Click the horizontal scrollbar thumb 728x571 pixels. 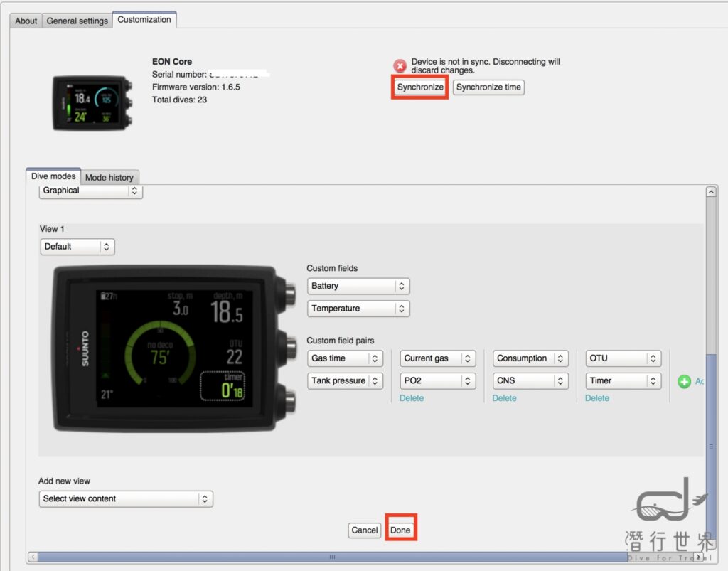pos(333,557)
